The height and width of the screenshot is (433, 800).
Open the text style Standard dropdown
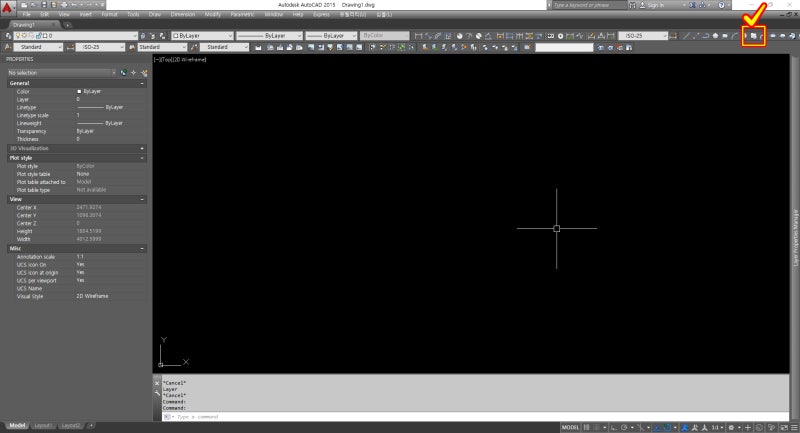click(x=38, y=47)
